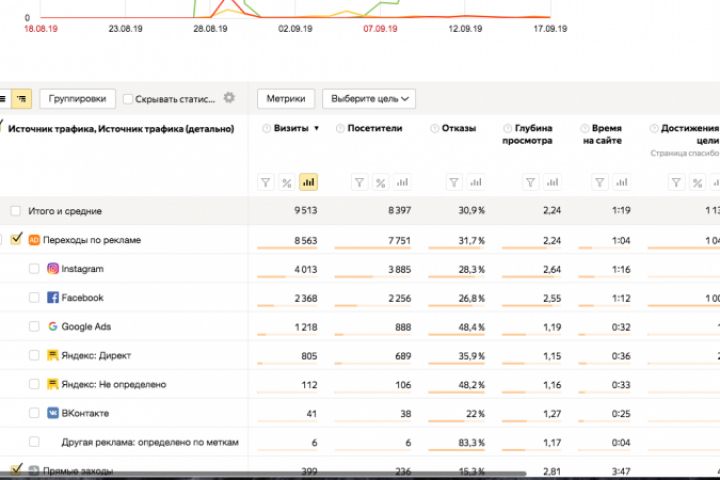Viewport: 720px width, 480px height.
Task: Click the Визиты sort arrow
Action: tap(317, 129)
